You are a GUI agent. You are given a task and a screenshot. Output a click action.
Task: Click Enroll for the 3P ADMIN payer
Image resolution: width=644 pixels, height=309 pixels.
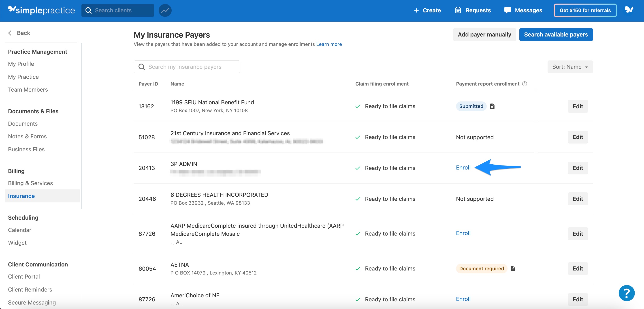pyautogui.click(x=463, y=168)
